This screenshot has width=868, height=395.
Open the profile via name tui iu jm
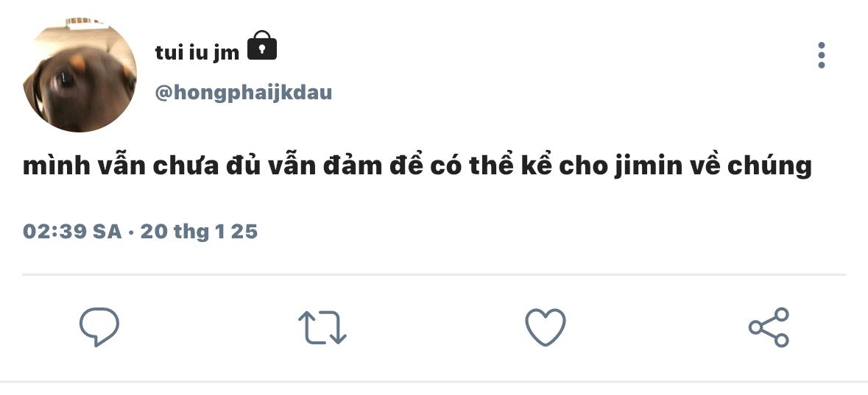[x=197, y=52]
